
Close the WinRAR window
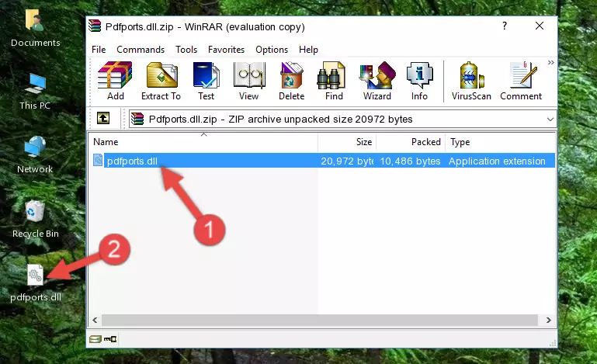540,26
